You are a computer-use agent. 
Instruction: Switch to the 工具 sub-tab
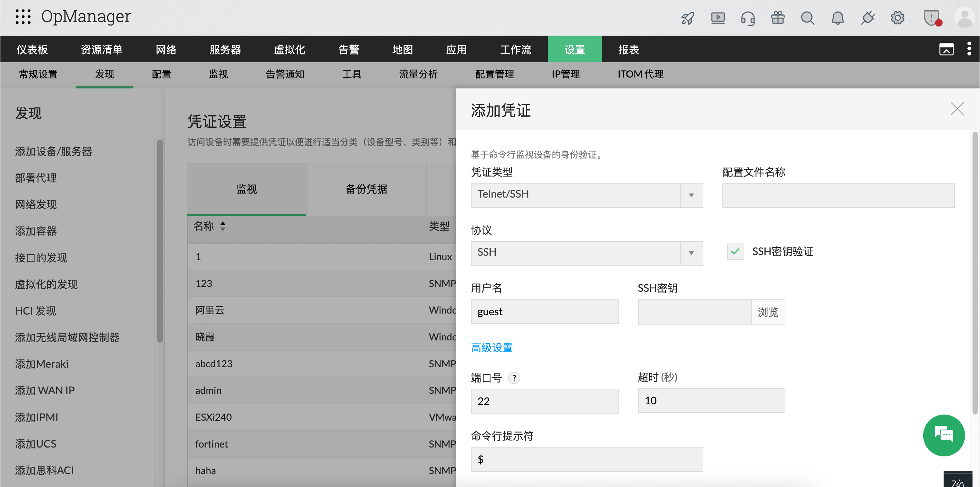352,74
